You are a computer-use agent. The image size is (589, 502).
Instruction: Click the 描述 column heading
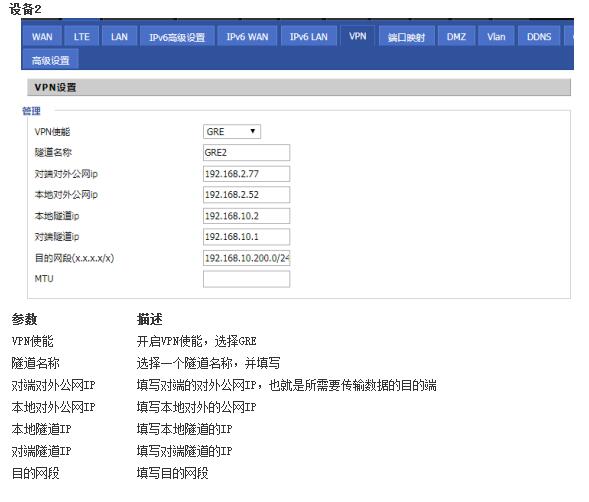tap(150, 319)
